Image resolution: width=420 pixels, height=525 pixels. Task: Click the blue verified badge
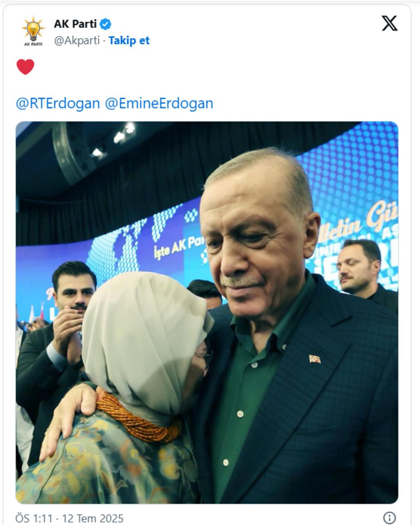tap(105, 24)
